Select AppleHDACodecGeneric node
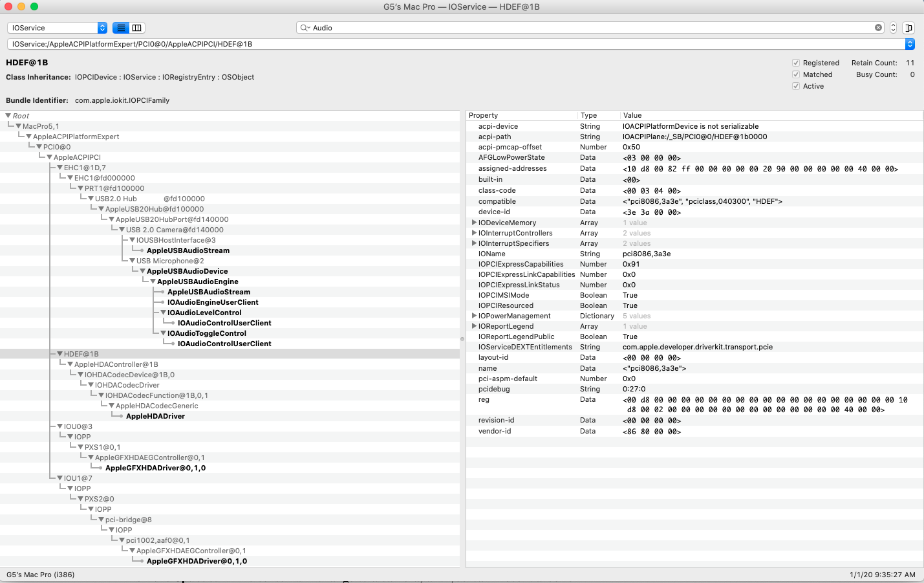Image resolution: width=924 pixels, height=583 pixels. [x=157, y=406]
